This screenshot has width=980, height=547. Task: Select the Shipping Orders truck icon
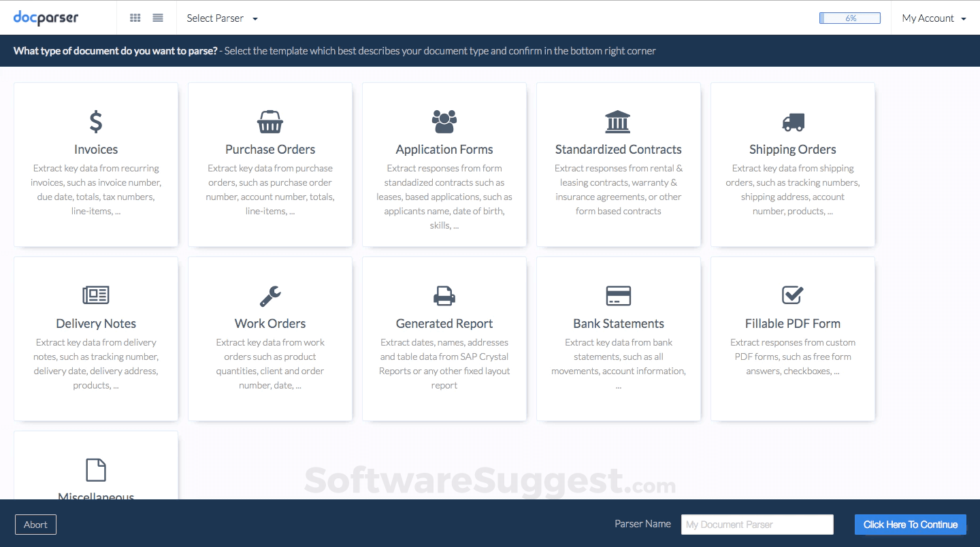(x=792, y=122)
